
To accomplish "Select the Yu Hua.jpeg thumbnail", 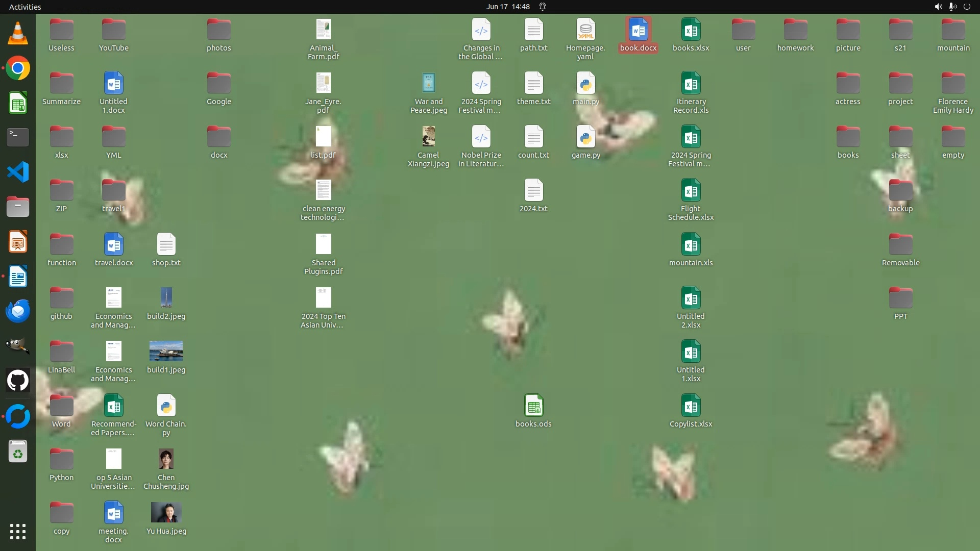I will click(x=166, y=512).
